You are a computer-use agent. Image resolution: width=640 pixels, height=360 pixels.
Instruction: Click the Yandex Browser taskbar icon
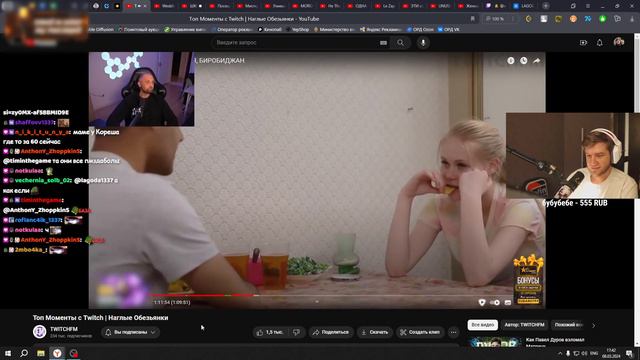pos(57,353)
